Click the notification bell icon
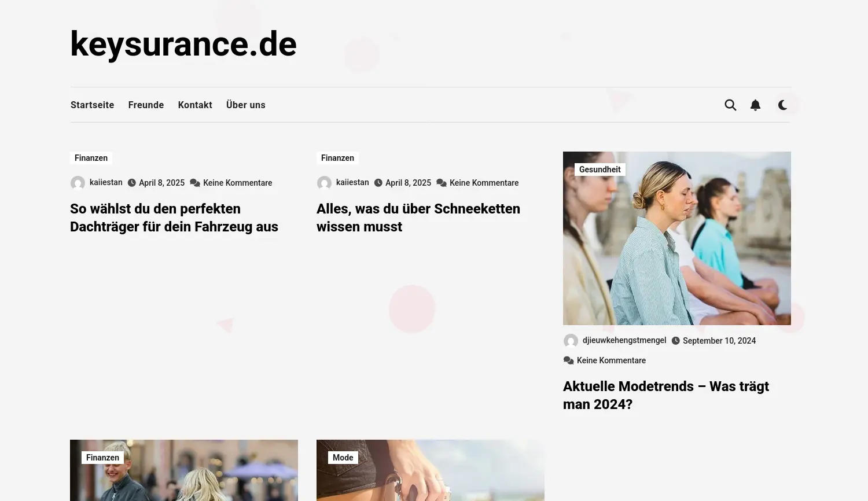The image size is (868, 501). 755,105
